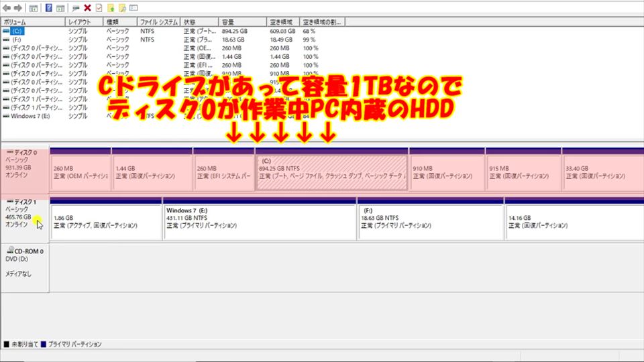Click the disk icon next to ディスク 1 label
The image size is (644, 362).
point(10,202)
